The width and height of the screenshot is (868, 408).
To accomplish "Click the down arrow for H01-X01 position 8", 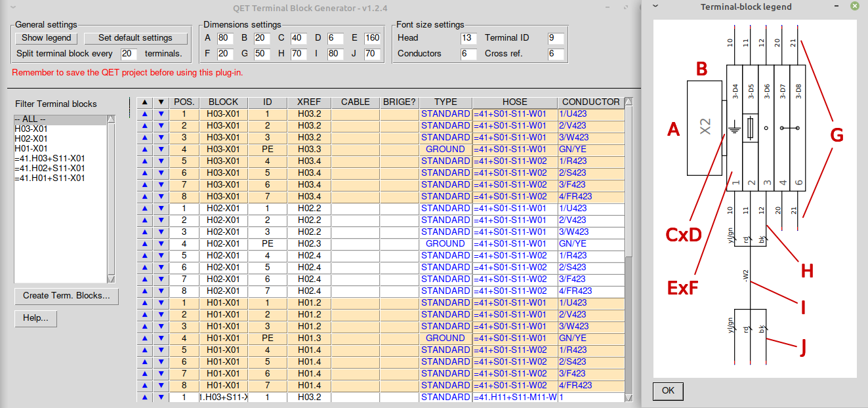I will pyautogui.click(x=161, y=386).
